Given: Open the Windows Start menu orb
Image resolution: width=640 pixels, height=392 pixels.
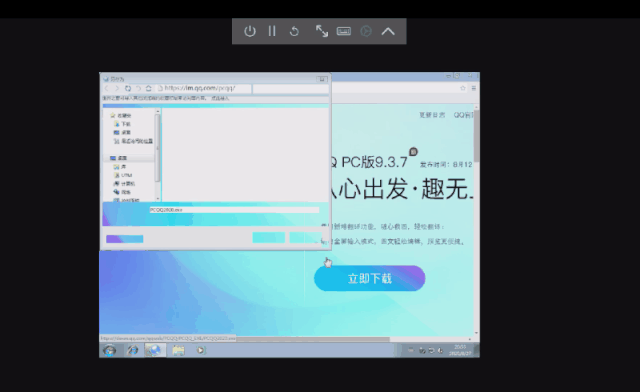Looking at the screenshot, I should tap(109, 350).
